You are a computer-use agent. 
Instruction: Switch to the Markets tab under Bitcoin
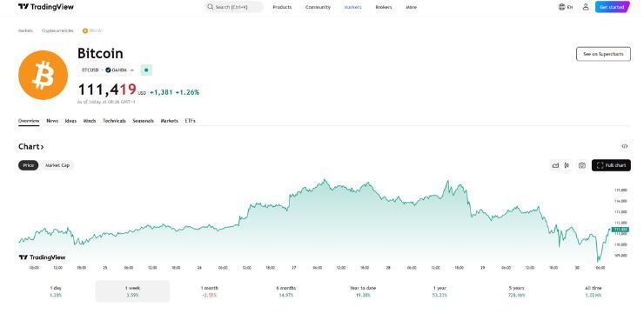[x=169, y=121]
